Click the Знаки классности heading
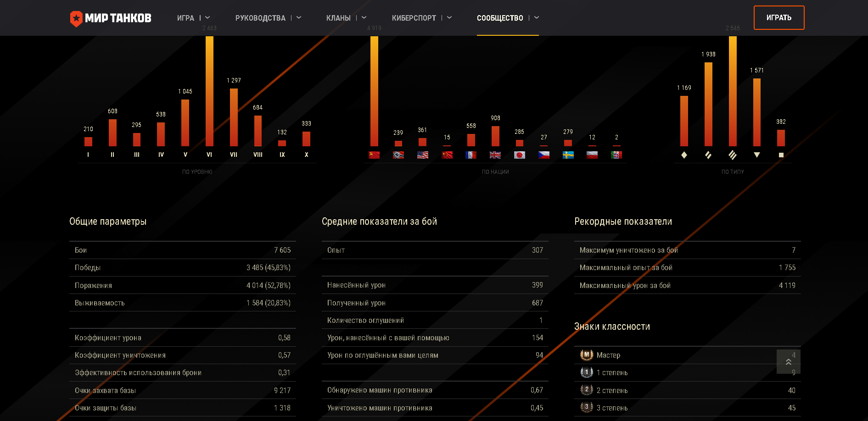 (x=612, y=327)
